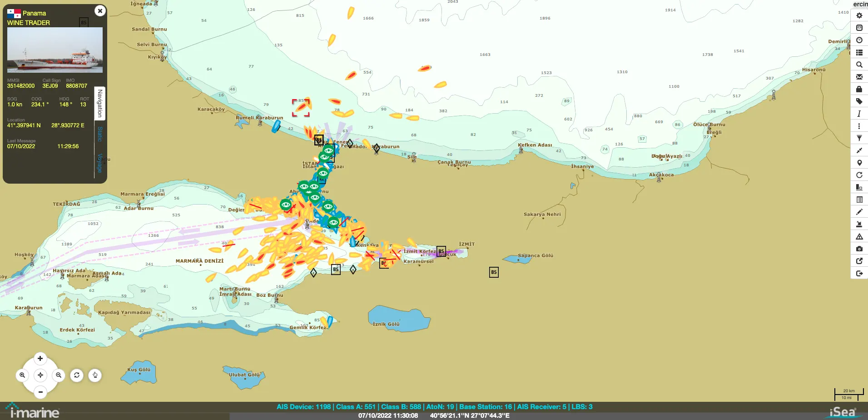
Task: Select the pencil draw tool
Action: [x=859, y=212]
